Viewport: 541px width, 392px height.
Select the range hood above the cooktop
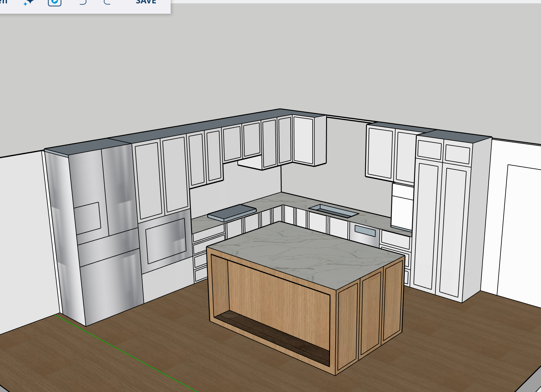(250, 163)
